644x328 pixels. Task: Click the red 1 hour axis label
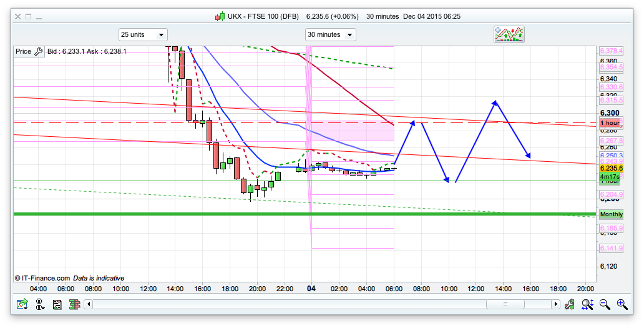click(x=610, y=122)
